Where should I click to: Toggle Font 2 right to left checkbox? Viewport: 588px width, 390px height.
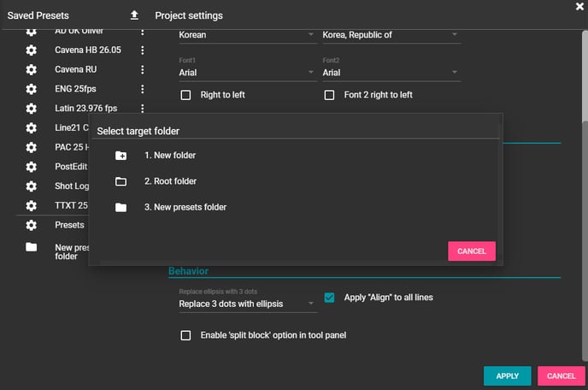point(329,95)
